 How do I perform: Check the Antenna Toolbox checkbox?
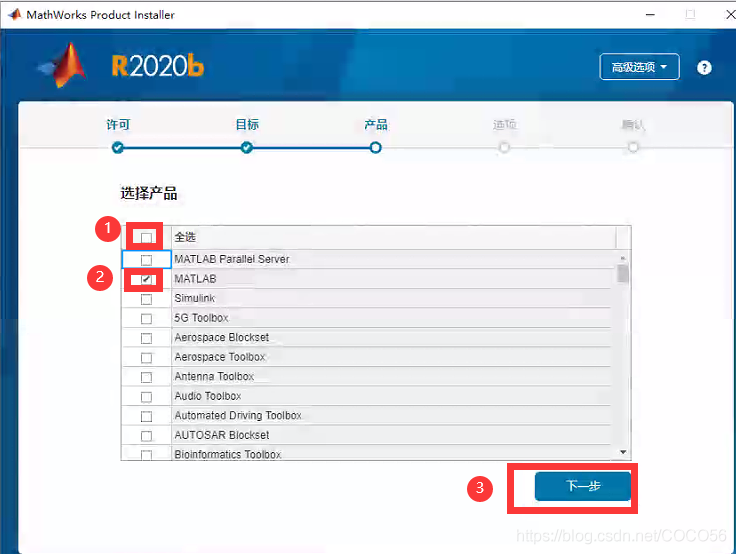[146, 377]
